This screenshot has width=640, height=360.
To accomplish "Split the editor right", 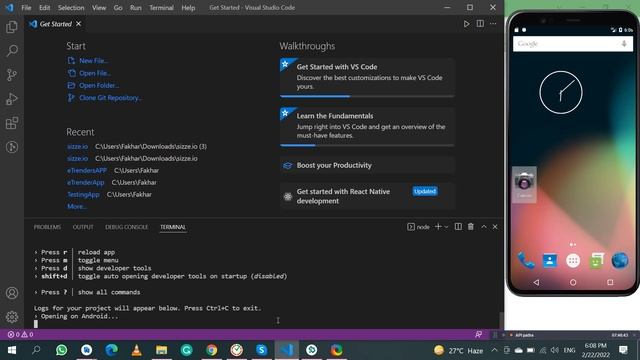I will coord(480,24).
